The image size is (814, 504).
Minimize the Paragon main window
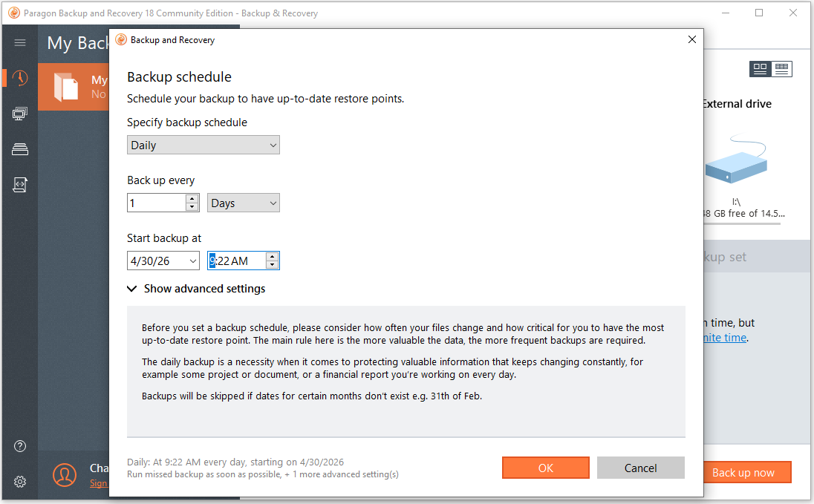(x=725, y=13)
